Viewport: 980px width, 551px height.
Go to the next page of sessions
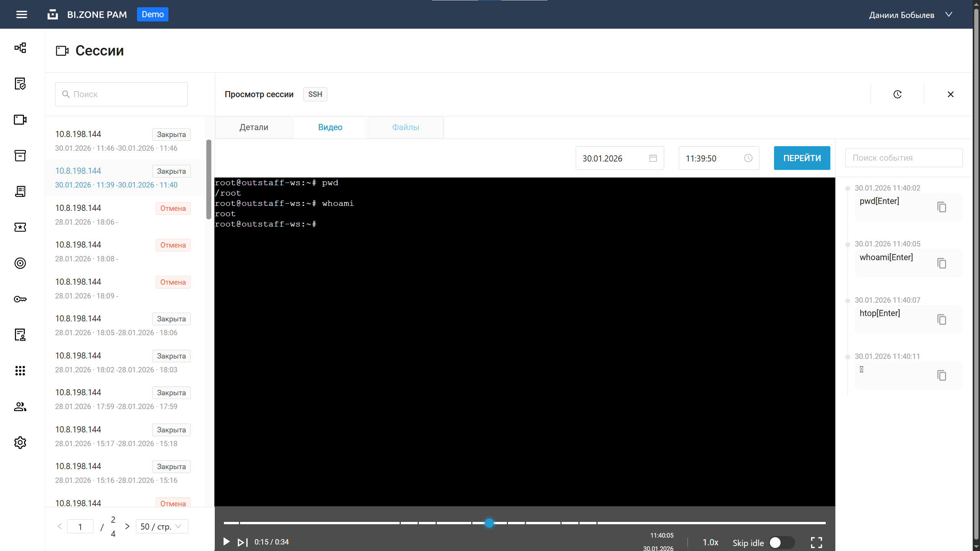coord(127,527)
